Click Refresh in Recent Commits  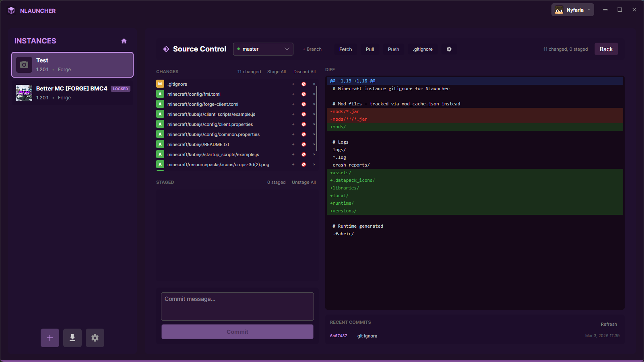609,324
